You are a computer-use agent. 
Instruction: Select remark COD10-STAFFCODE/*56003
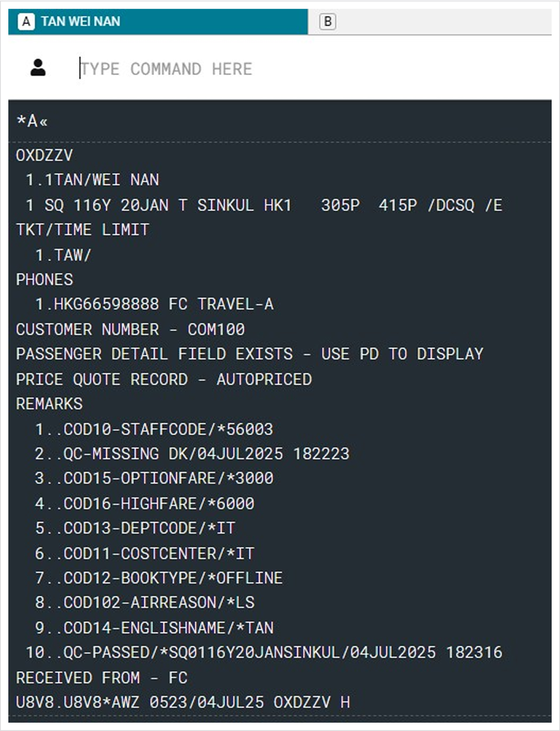click(x=154, y=430)
